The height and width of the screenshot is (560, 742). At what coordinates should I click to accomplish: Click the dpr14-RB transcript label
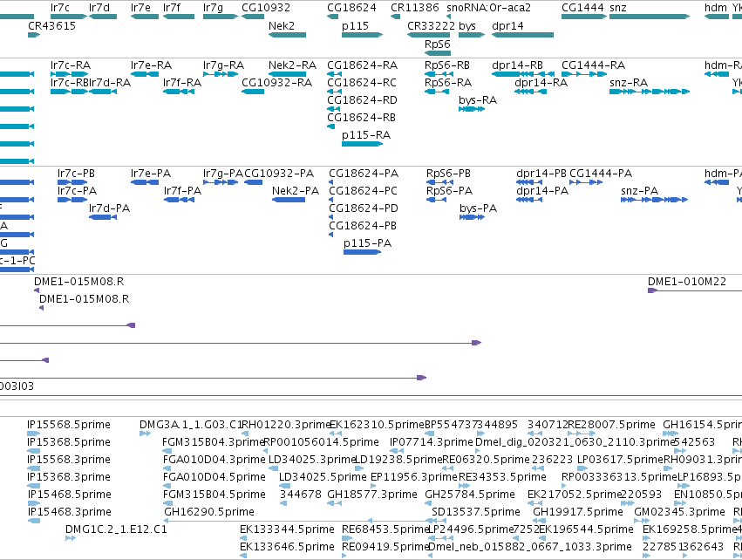tap(517, 65)
